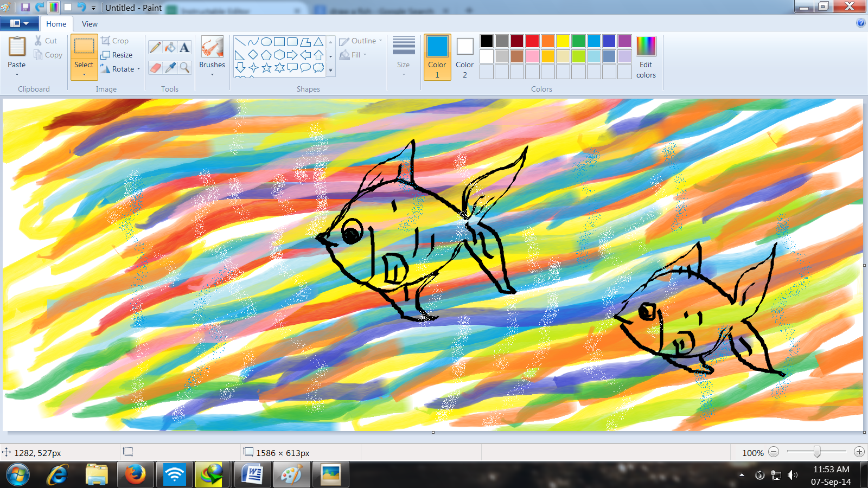
Task: Click the Brushes tool icon
Action: [x=212, y=47]
